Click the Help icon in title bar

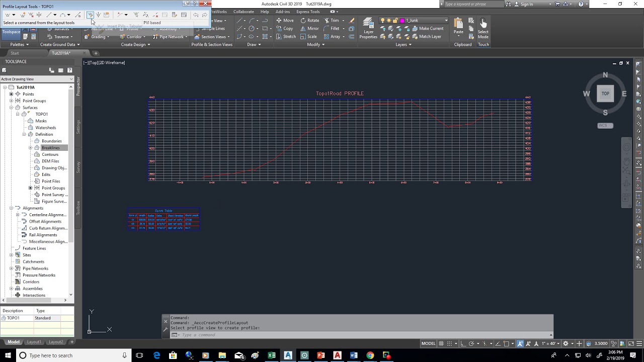tap(581, 4)
